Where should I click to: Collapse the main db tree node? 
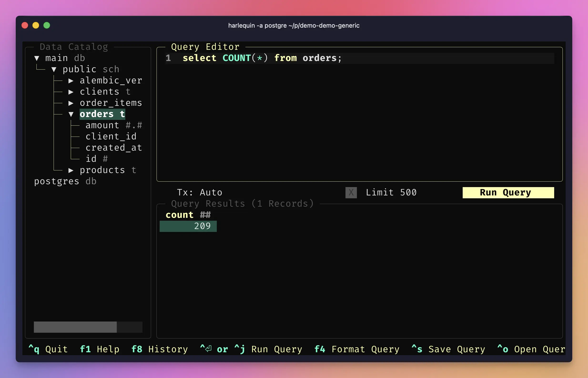click(37, 58)
